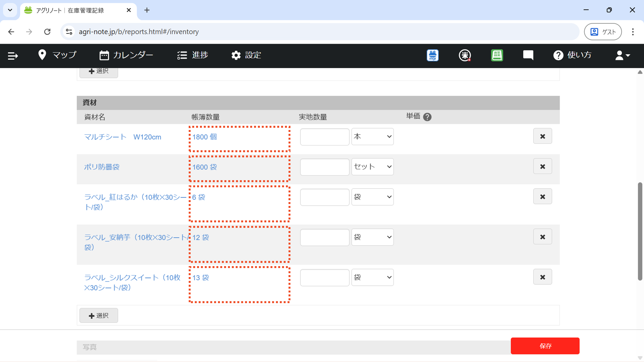644x362 pixels.
Task: Remove the ラベル_安納芋 row
Action: tap(543, 237)
